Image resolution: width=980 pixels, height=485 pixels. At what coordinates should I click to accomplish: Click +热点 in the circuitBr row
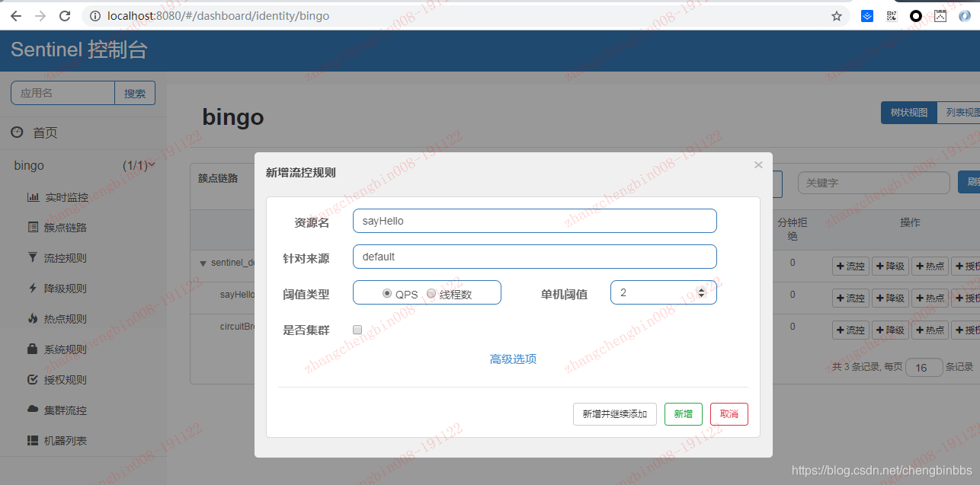[930, 330]
